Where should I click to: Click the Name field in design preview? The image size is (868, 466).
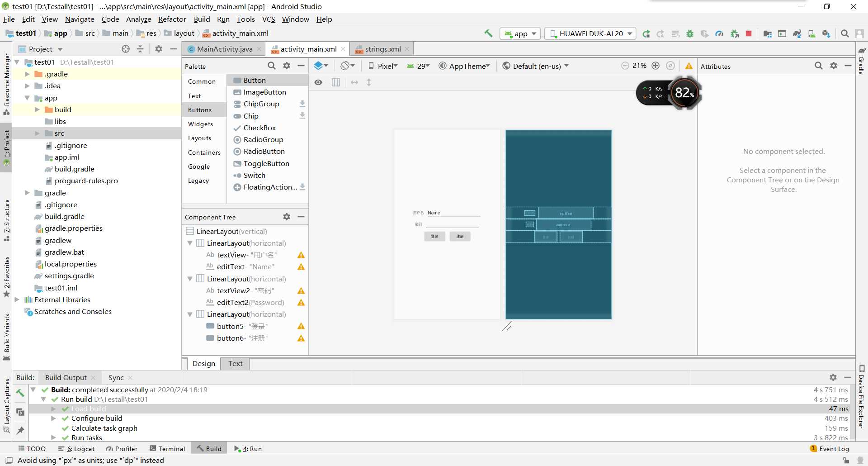coord(453,213)
